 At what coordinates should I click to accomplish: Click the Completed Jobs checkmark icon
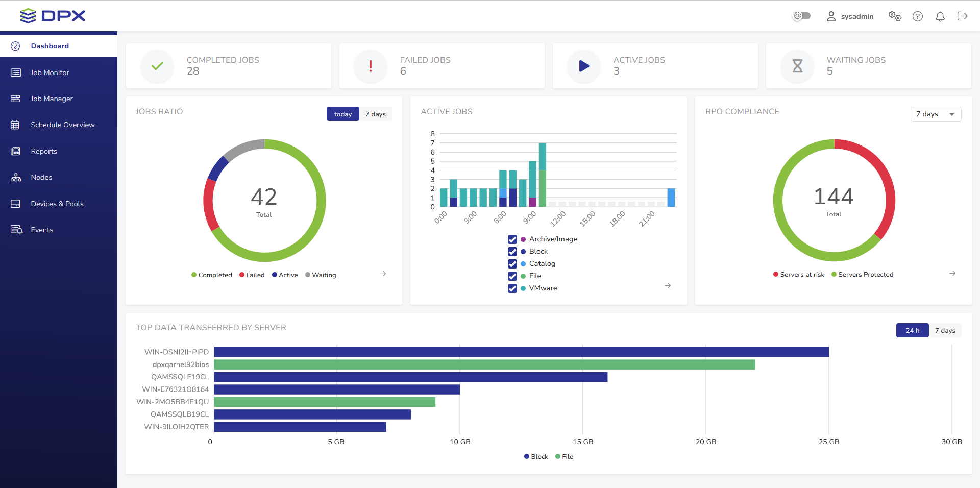click(157, 66)
